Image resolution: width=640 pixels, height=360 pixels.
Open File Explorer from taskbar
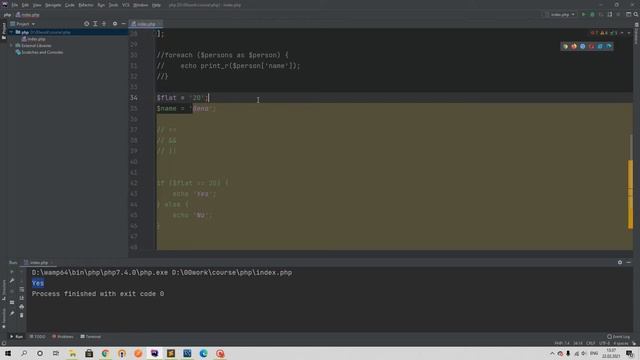(x=72, y=353)
